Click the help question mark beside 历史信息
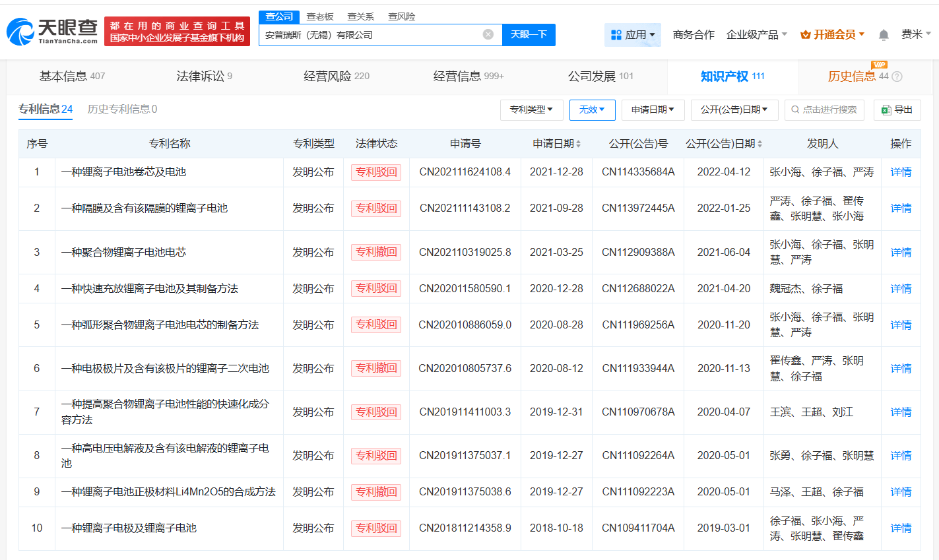The image size is (939, 560). click(897, 77)
